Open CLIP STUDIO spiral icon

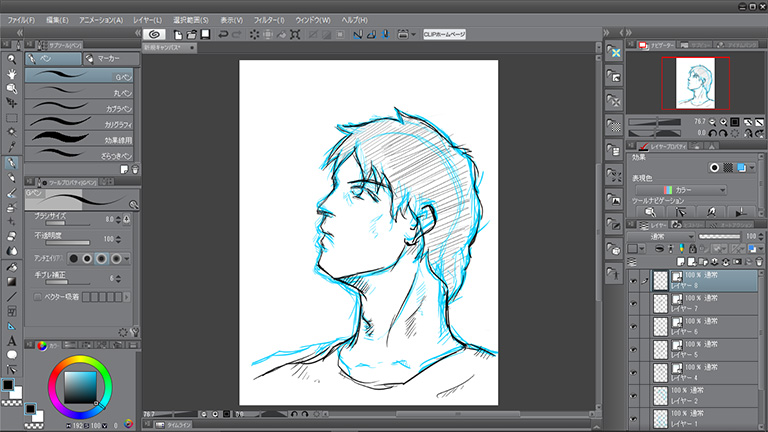tap(155, 34)
